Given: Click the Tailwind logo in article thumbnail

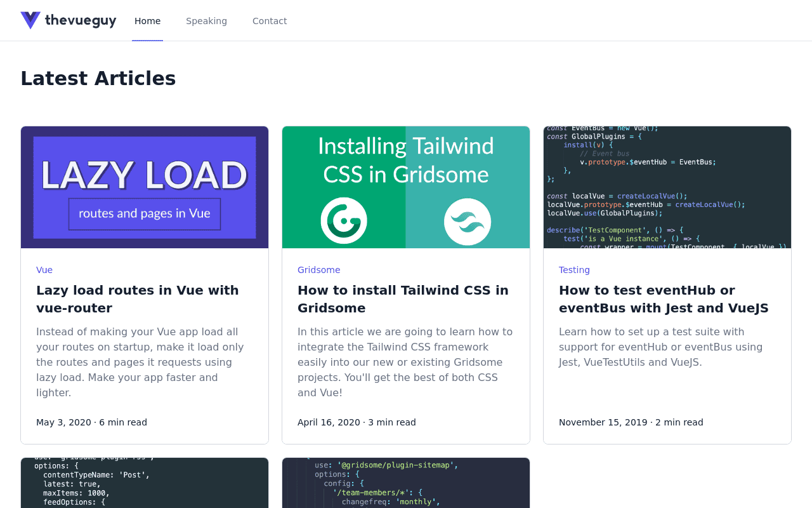Looking at the screenshot, I should coord(468,222).
